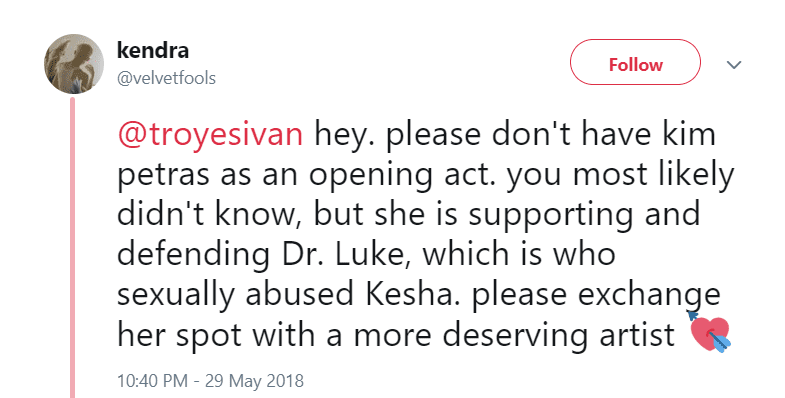Click the word "exchange" in the tweet
The image size is (785, 398).
(649, 295)
